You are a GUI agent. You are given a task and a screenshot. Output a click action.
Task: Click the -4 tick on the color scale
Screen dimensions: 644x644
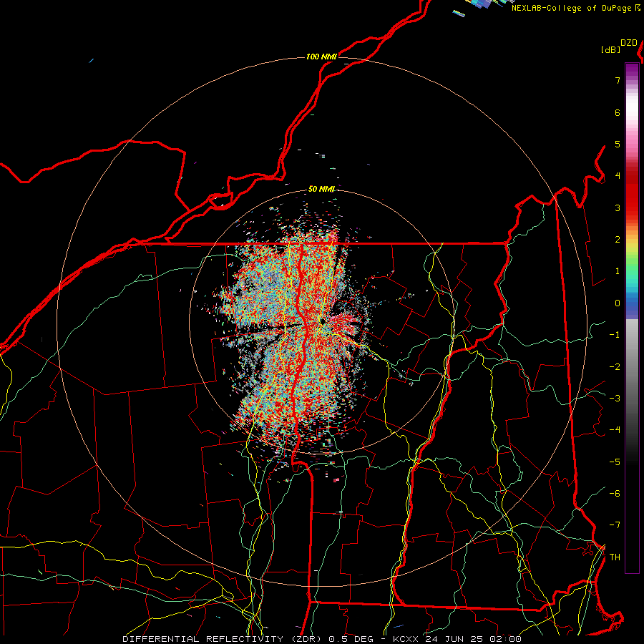click(x=615, y=430)
